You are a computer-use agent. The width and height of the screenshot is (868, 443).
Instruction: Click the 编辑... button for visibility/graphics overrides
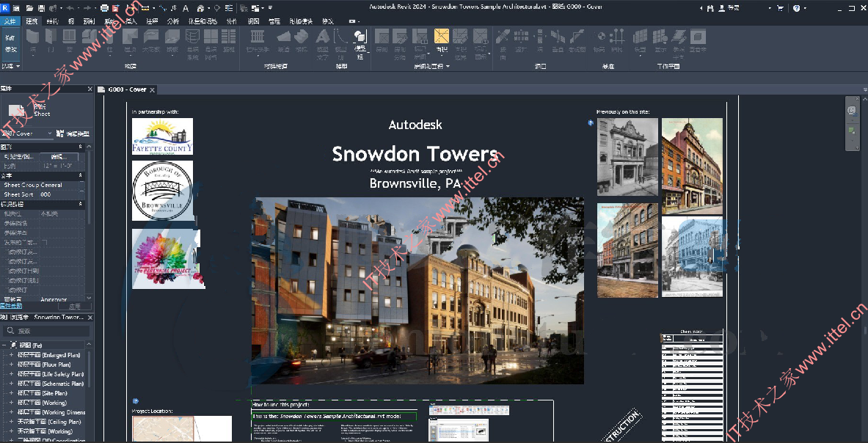[x=59, y=157]
